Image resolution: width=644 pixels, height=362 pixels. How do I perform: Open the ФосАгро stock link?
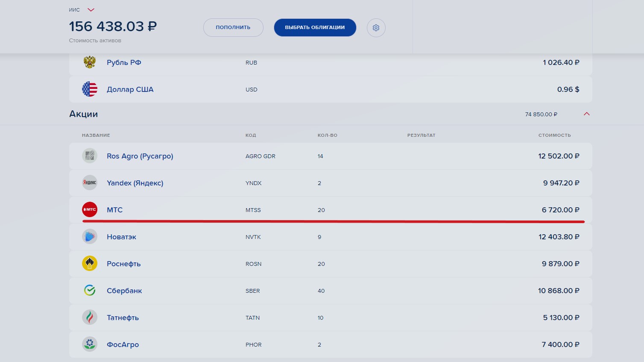[x=123, y=344]
